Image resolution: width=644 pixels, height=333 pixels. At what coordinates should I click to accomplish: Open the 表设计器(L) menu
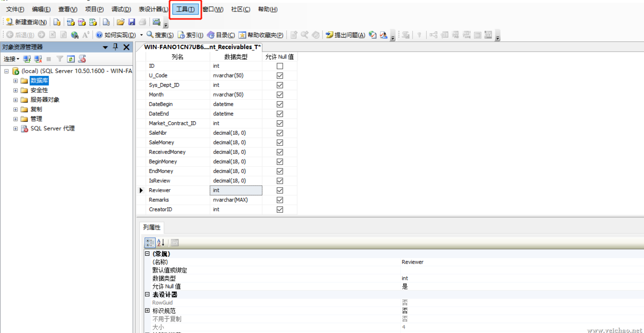153,9
